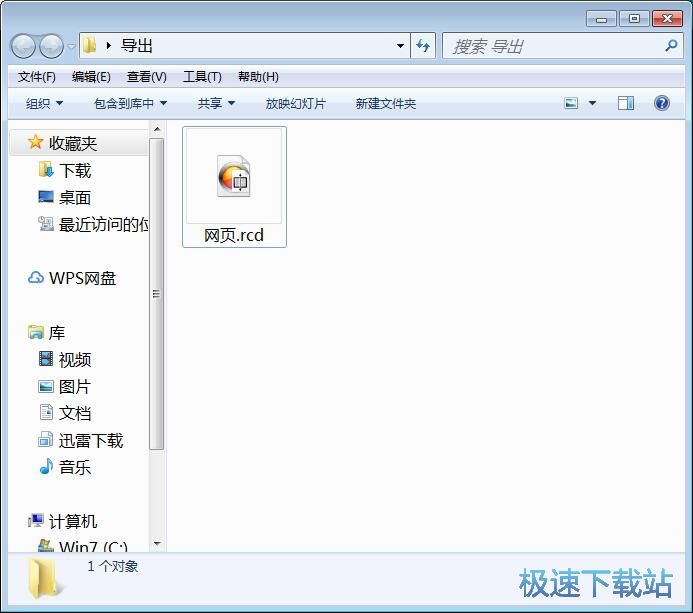
Task: Open the 编辑(E) menu
Action: [x=91, y=77]
